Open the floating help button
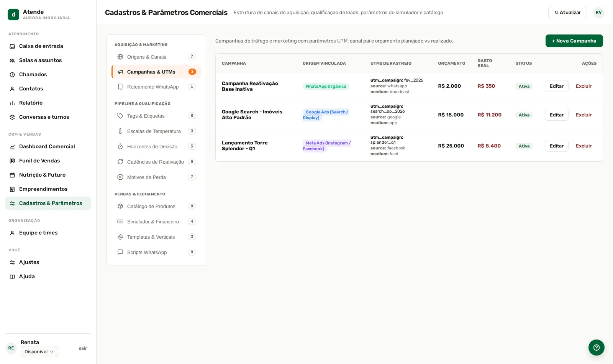The image size is (613, 364). tap(597, 348)
